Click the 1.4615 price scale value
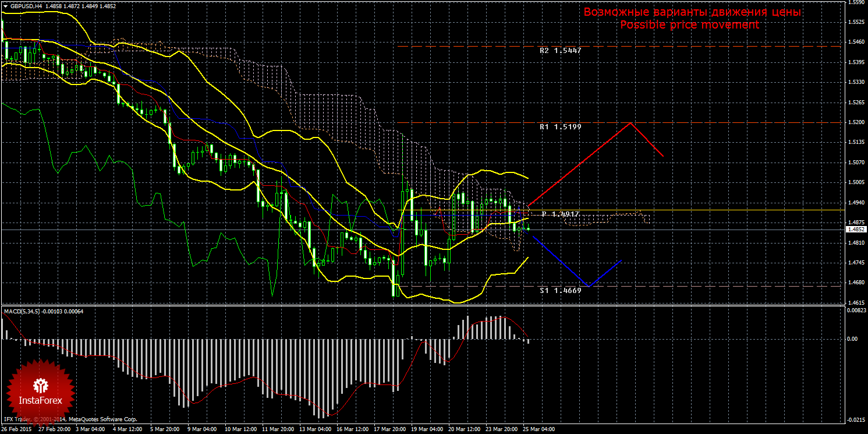Viewport: 868px width, 434px height. tap(856, 303)
